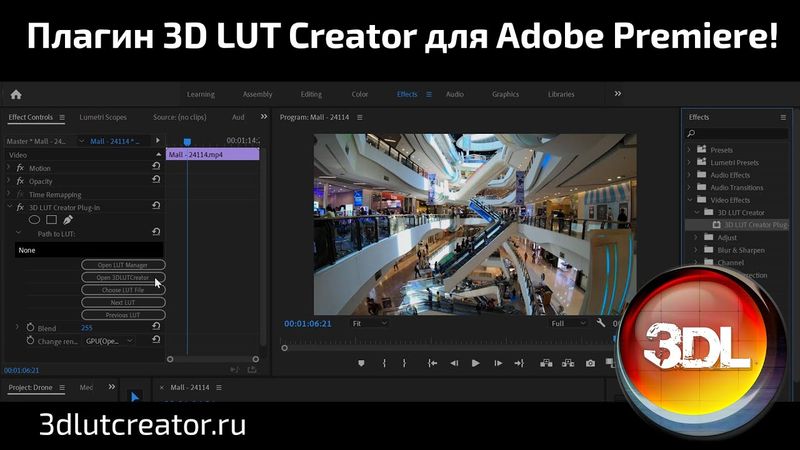800x450 pixels.
Task: Expand the Motion effect properties
Action: click(x=9, y=167)
